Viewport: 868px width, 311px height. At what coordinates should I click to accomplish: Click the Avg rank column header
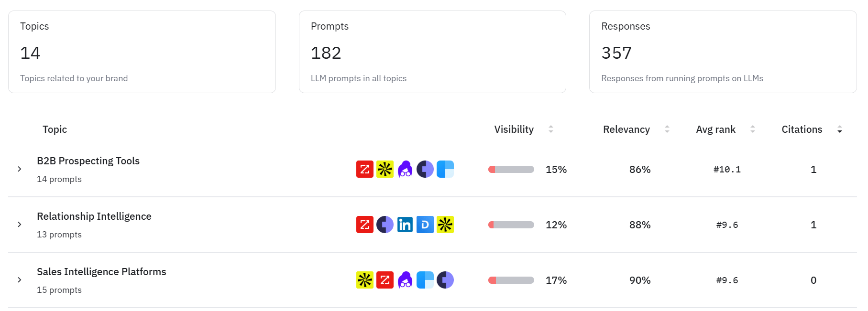click(x=715, y=129)
